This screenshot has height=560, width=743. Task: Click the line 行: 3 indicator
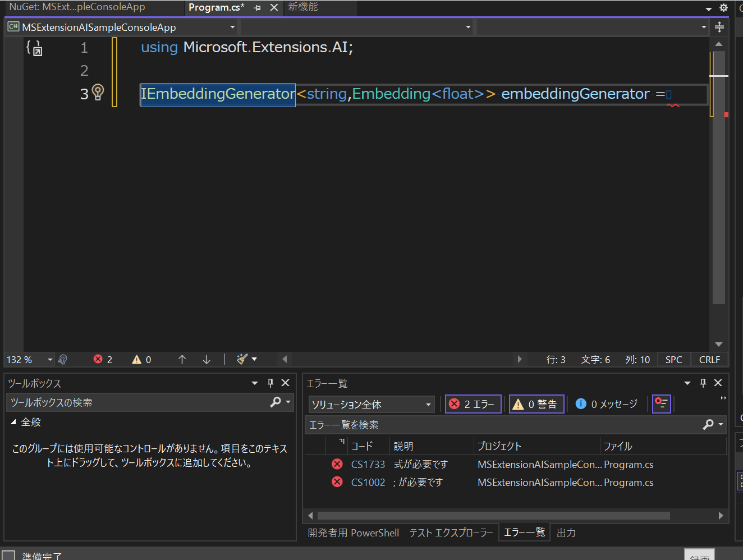556,360
